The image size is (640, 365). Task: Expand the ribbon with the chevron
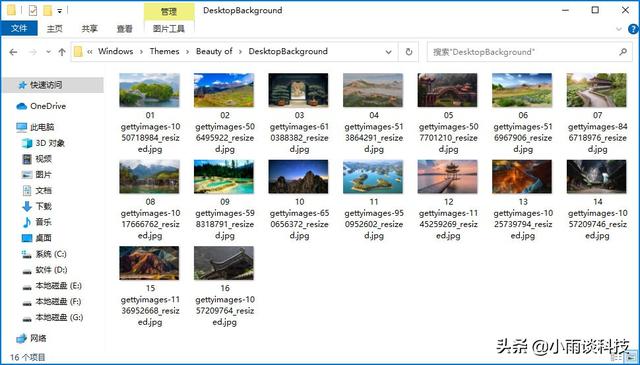click(619, 29)
